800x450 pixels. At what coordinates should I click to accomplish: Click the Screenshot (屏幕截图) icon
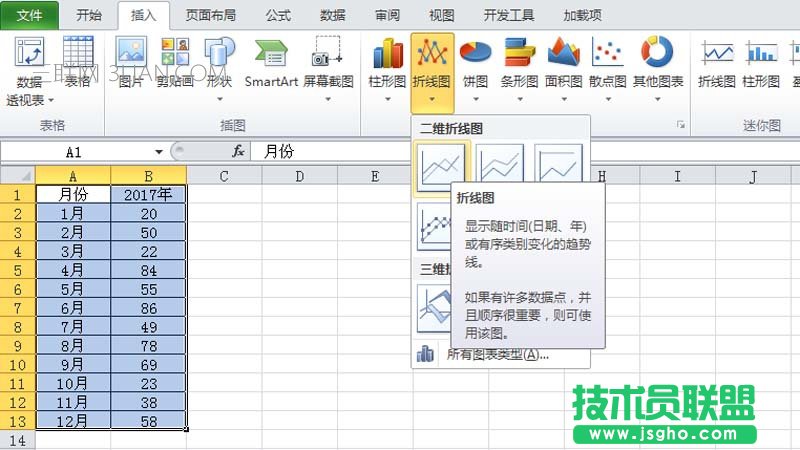[328, 53]
